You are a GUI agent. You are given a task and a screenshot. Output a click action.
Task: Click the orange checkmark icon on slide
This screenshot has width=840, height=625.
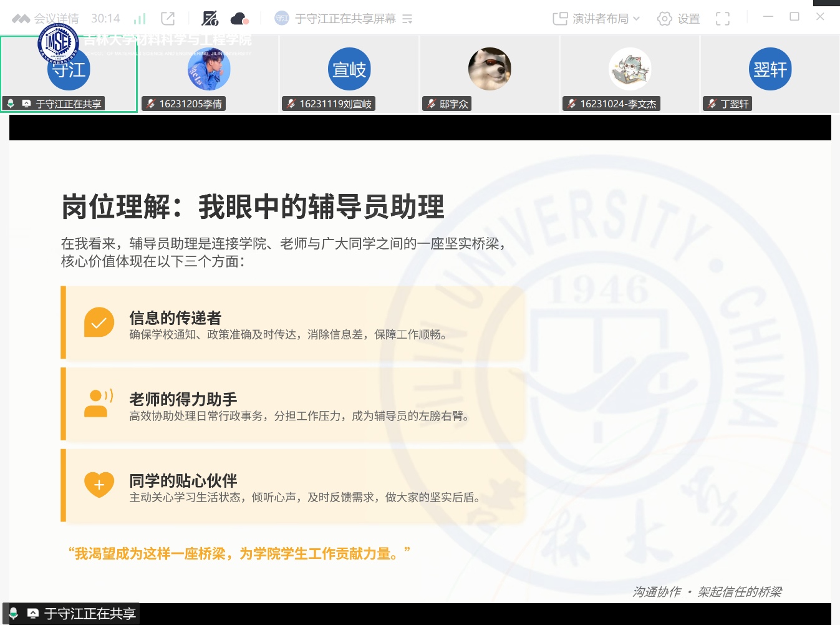[x=99, y=322]
